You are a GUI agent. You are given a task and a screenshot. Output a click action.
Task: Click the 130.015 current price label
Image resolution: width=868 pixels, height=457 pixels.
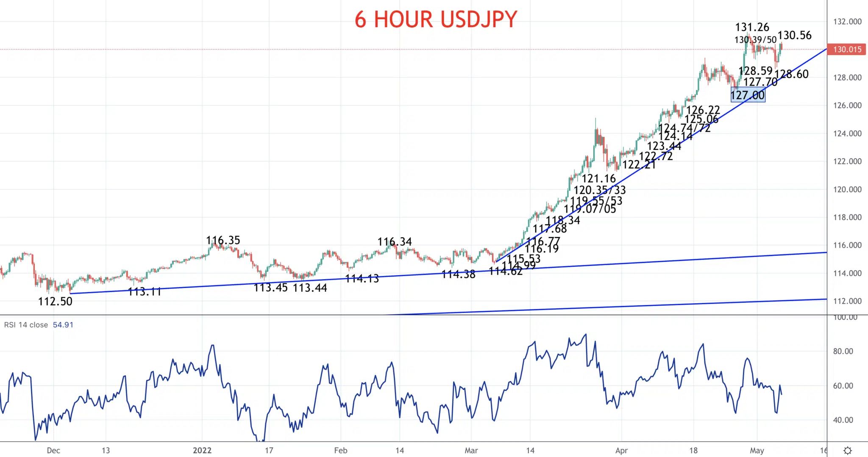pyautogui.click(x=847, y=50)
